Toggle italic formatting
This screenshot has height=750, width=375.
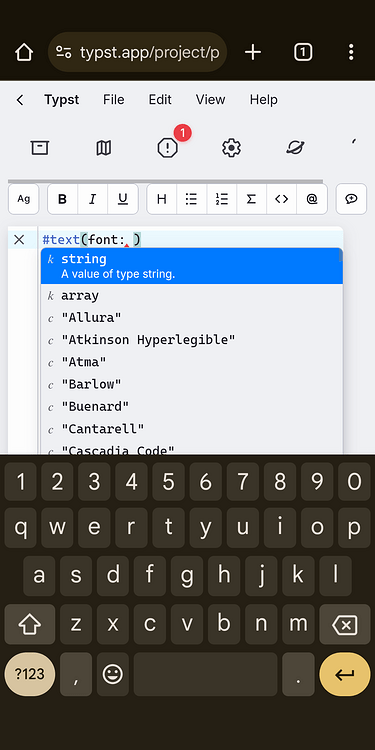pos(93,199)
